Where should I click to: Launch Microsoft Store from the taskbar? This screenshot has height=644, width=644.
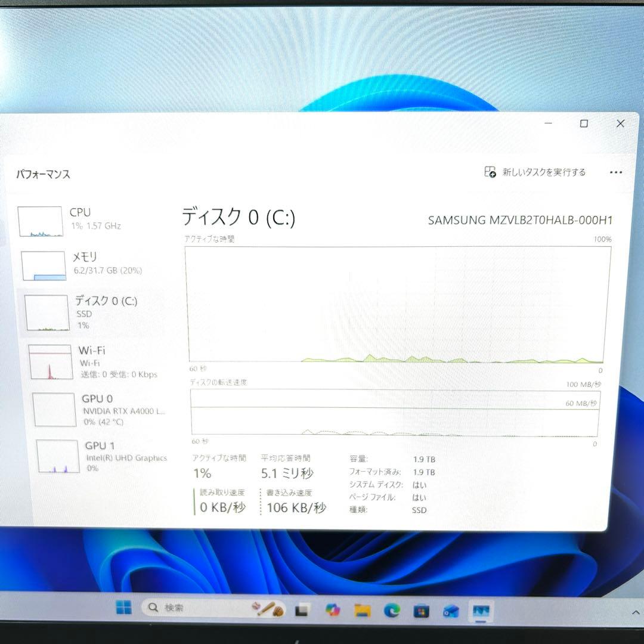420,608
